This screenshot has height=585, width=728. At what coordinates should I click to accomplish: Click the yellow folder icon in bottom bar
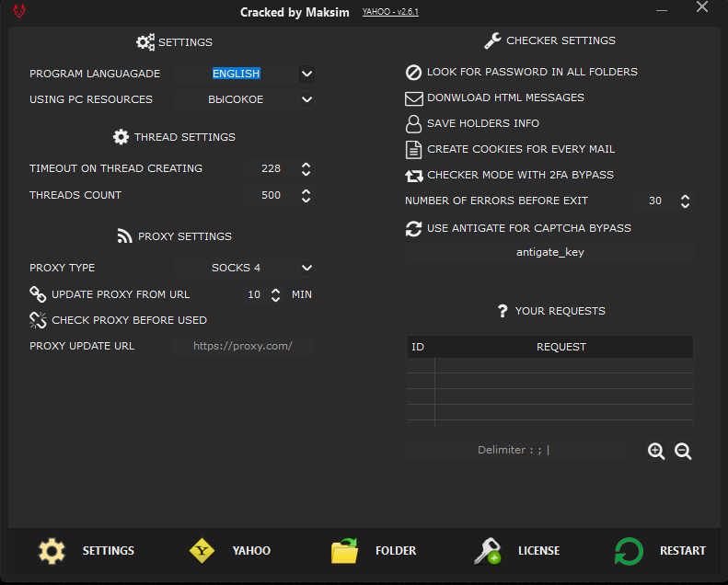point(344,551)
